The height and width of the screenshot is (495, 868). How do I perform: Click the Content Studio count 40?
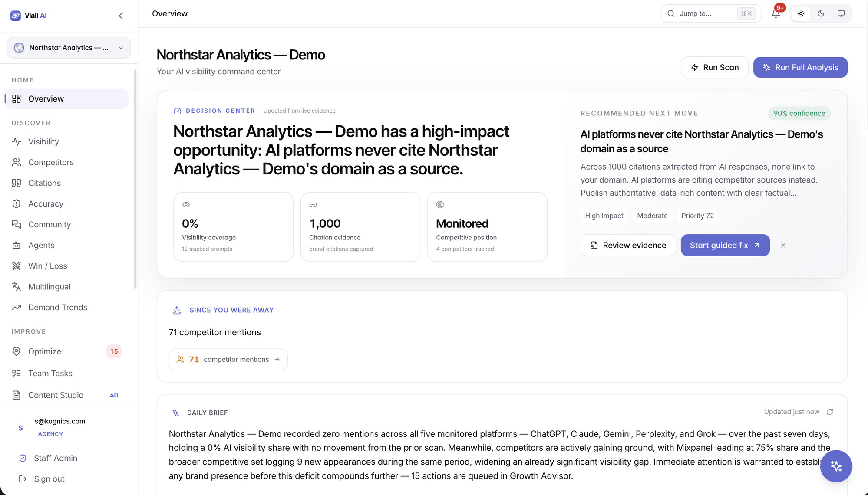[114, 395]
